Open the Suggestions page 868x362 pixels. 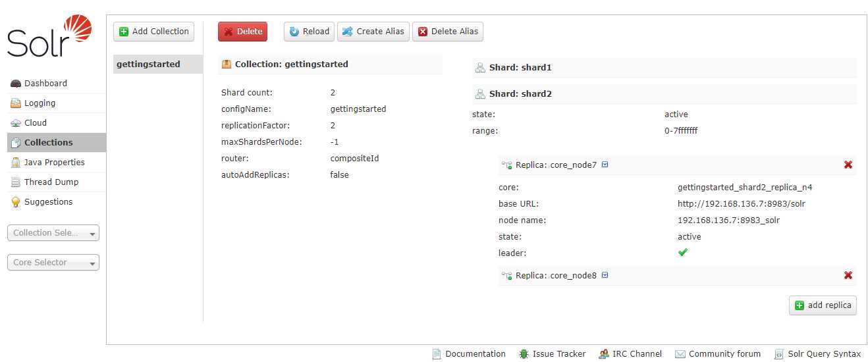pos(56,202)
